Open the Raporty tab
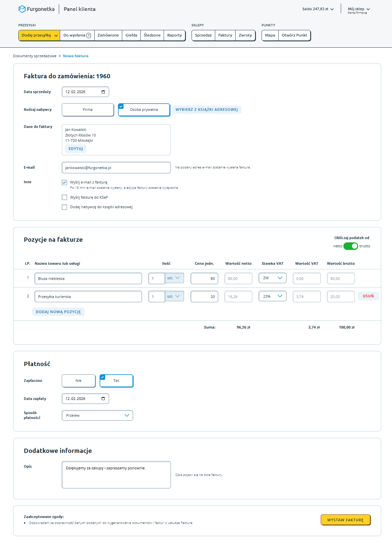Screen dimensions: 392x543 (174, 35)
